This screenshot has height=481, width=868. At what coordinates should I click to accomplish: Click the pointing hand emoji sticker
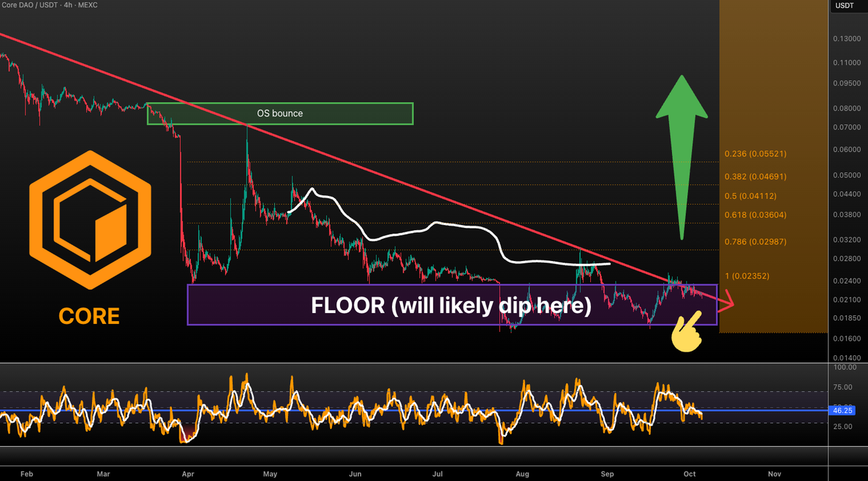[x=685, y=330]
